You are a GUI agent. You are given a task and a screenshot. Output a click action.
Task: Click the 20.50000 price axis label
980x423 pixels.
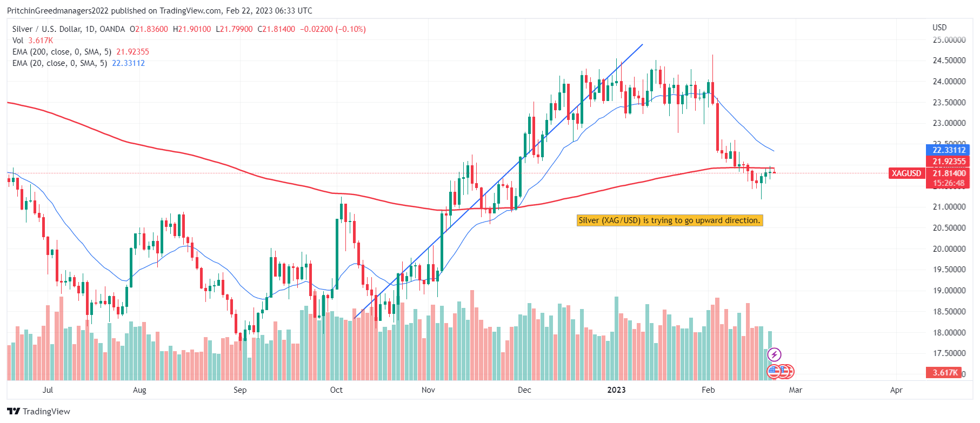pyautogui.click(x=949, y=228)
